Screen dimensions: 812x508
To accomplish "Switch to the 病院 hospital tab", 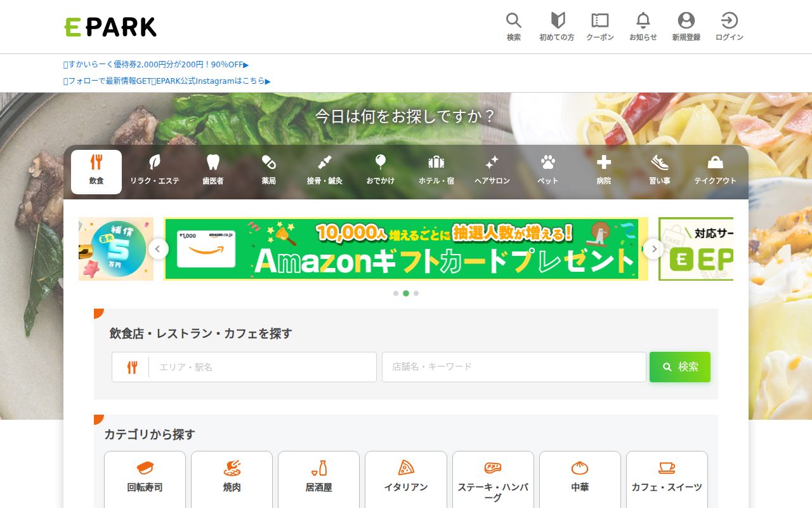I will click(604, 171).
